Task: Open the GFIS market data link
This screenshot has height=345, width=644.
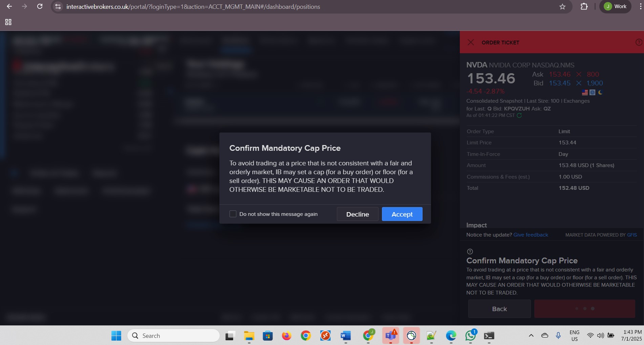Action: [632, 235]
